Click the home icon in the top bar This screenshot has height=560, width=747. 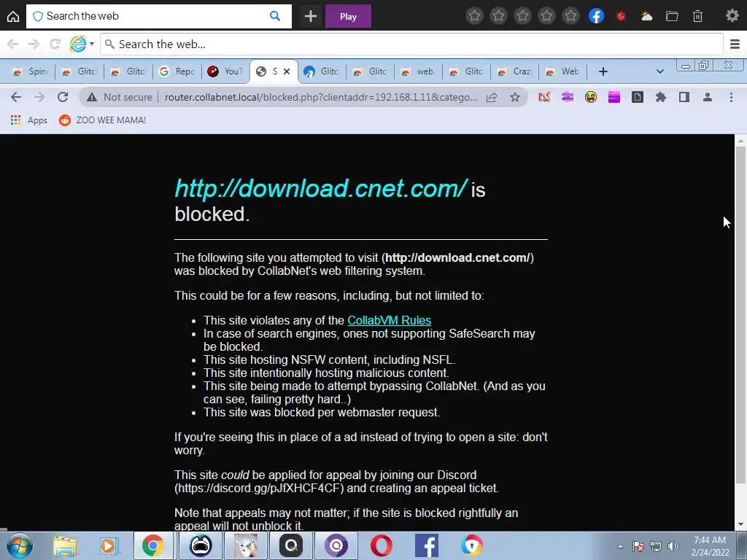pos(13,16)
